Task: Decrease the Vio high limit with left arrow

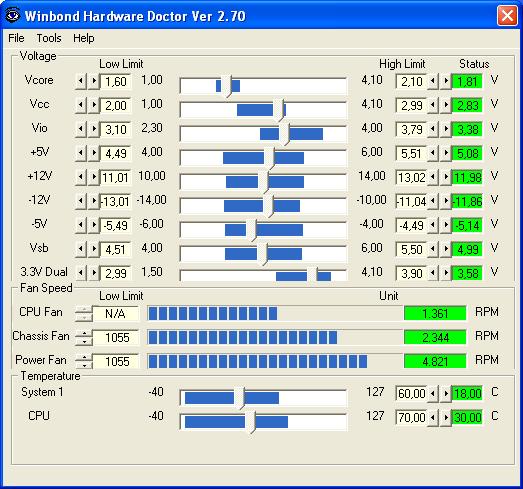Action: (x=433, y=129)
